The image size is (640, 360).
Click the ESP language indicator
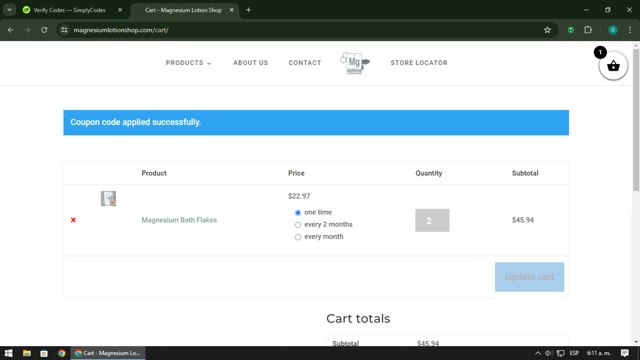[x=574, y=353]
